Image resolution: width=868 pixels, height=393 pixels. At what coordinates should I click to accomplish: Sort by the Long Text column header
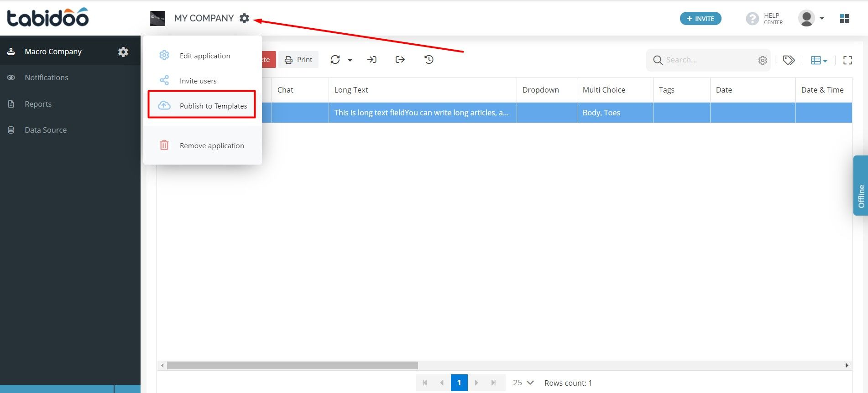click(x=423, y=90)
